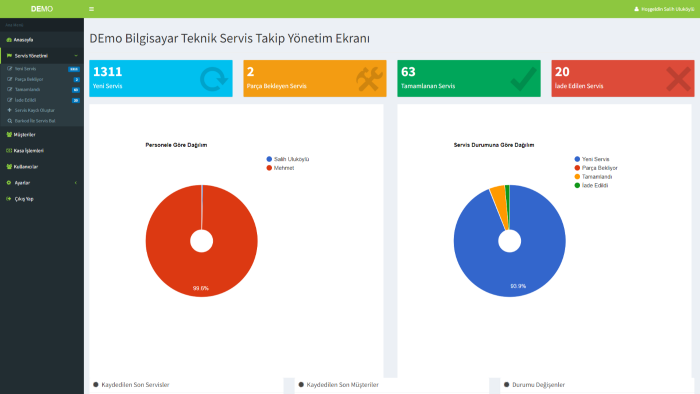
Task: Open the orange Parça Bekleyen Servis card
Action: (315, 78)
